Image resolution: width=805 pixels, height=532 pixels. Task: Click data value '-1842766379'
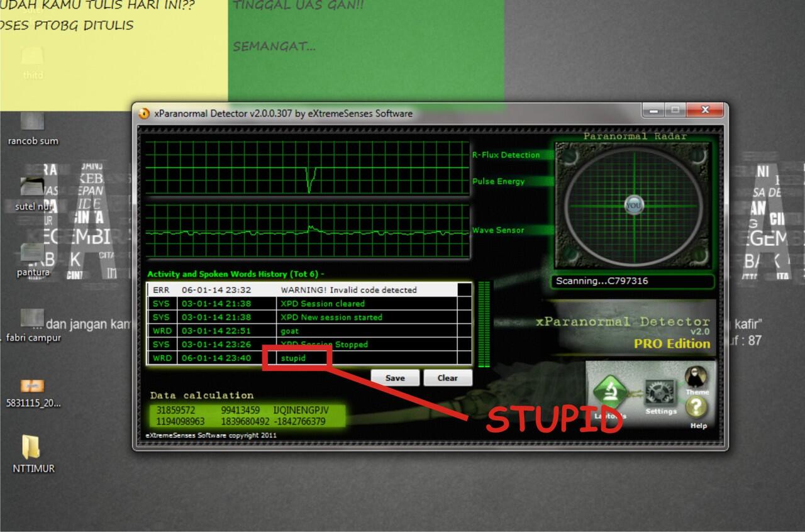299,421
